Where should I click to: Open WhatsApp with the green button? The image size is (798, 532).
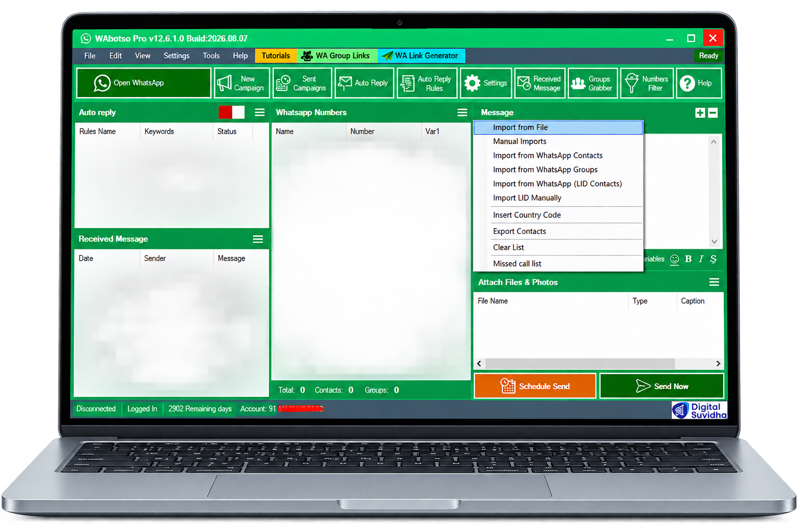143,83
